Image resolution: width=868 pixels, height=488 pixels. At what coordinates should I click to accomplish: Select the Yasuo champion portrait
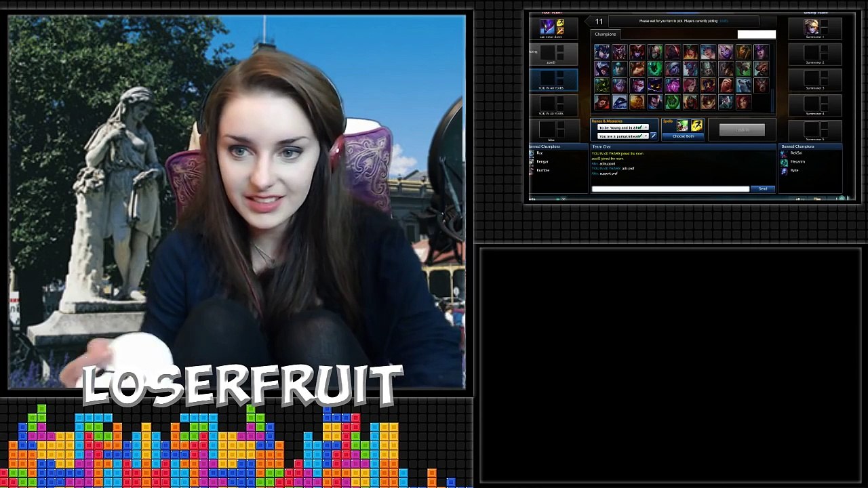click(x=655, y=102)
